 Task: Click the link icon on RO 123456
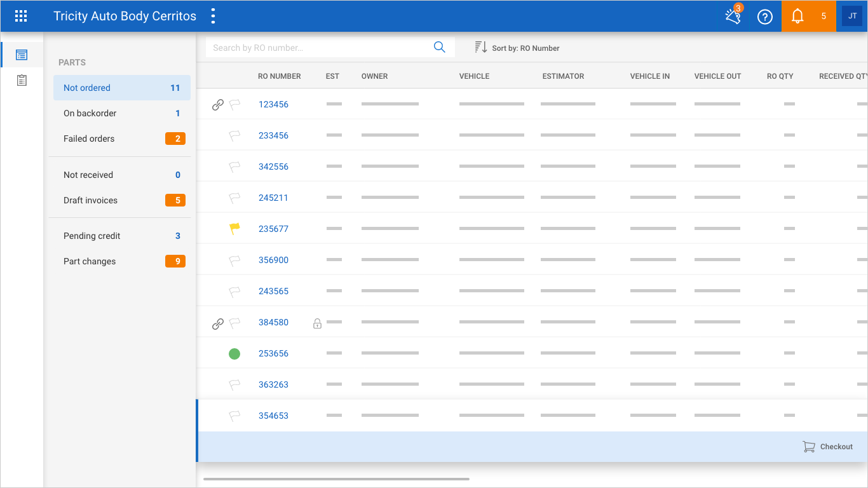pos(217,105)
